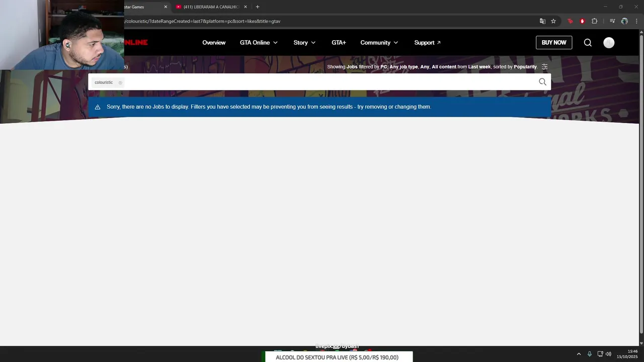Open the user account avatar
Image resolution: width=644 pixels, height=362 pixels.
[609, 43]
